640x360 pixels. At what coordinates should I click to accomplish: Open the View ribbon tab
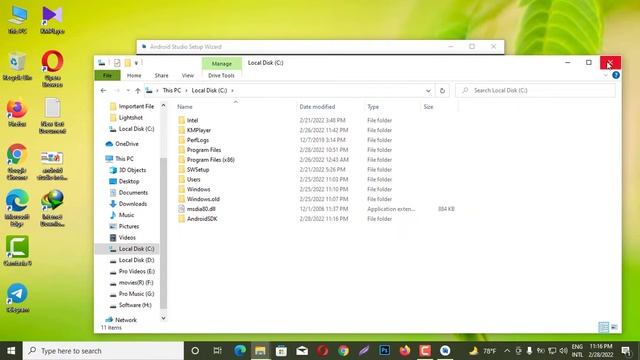(188, 76)
